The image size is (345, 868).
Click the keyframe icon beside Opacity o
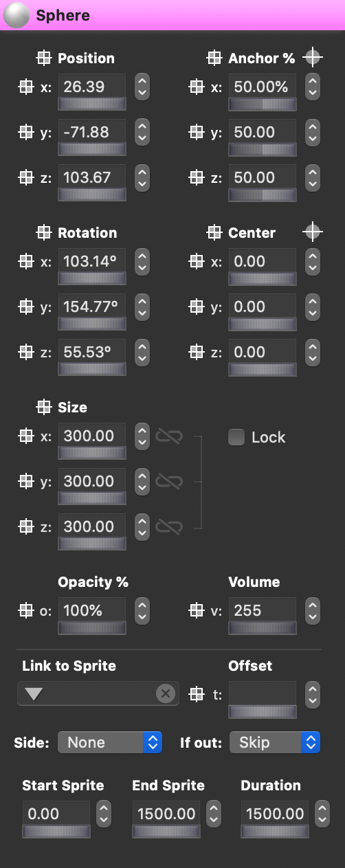coord(25,610)
